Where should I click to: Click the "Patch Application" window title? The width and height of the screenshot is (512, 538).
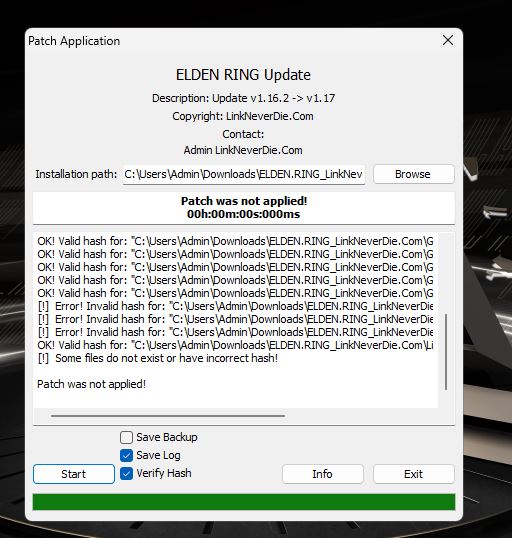74,41
